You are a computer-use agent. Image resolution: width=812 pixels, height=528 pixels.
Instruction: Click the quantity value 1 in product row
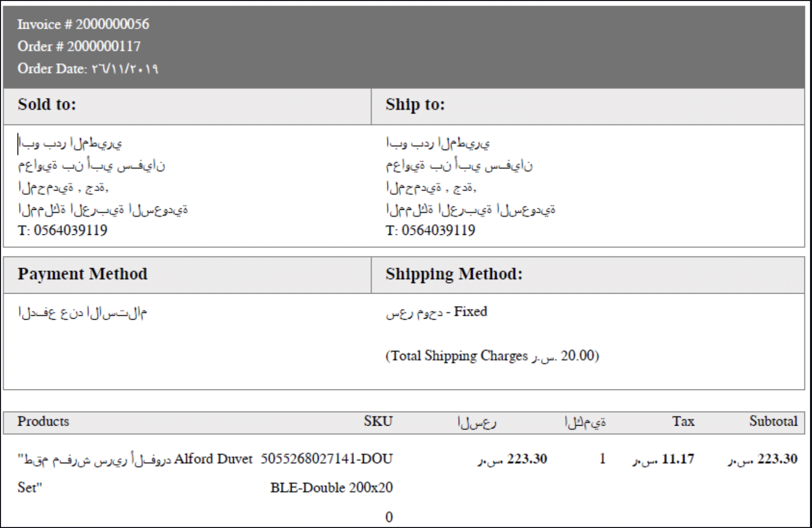point(602,459)
